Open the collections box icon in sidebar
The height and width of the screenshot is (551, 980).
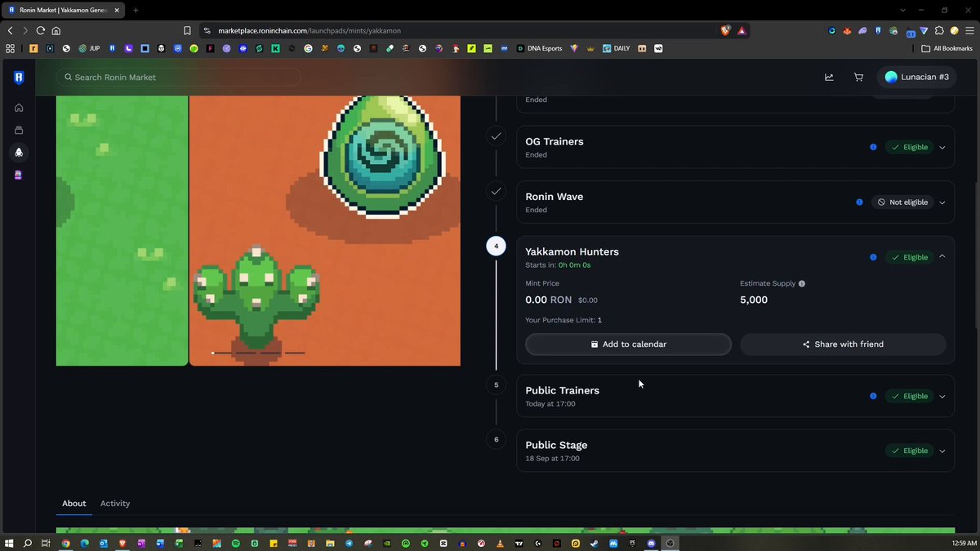click(19, 130)
